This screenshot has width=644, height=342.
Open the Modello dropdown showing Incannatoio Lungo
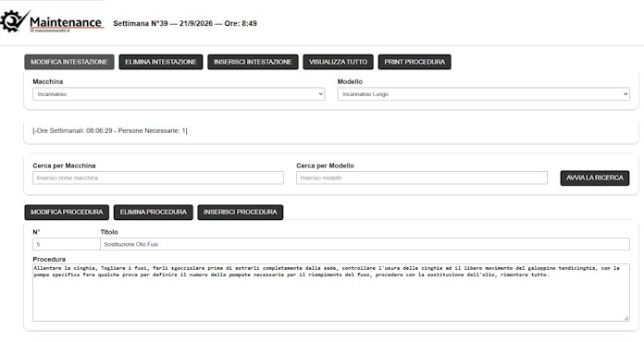point(483,94)
